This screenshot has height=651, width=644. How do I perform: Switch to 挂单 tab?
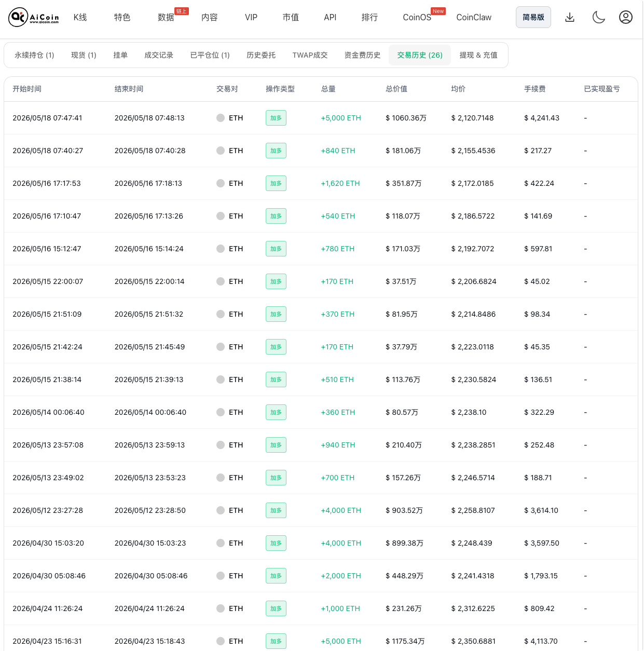point(120,55)
